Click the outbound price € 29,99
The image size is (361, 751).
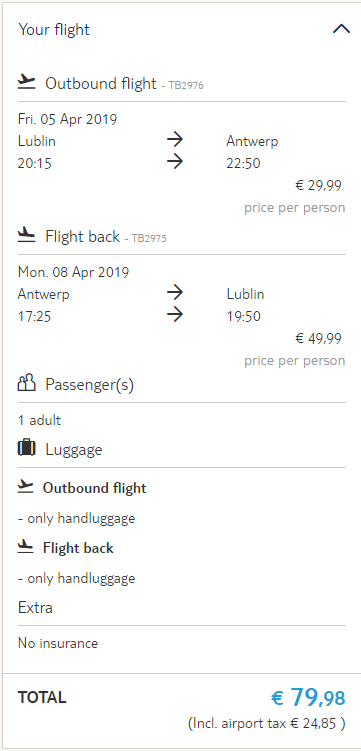pos(318,185)
